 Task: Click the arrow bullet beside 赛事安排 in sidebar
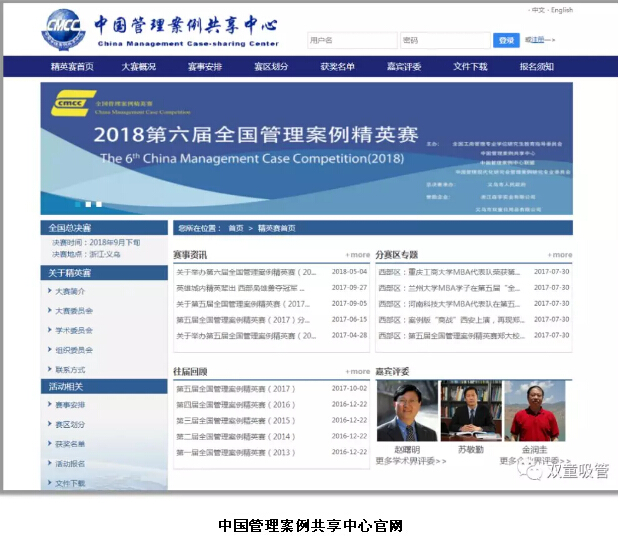[x=50, y=405]
